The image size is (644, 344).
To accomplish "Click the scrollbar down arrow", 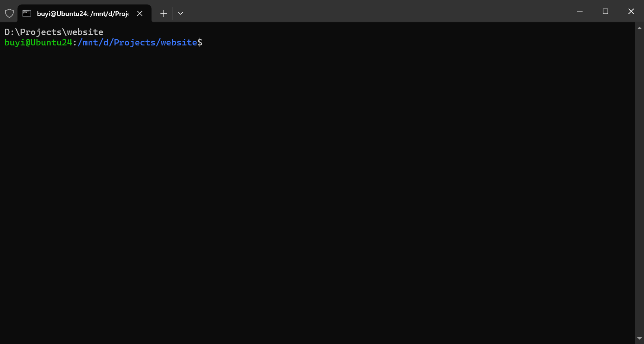I will point(640,338).
